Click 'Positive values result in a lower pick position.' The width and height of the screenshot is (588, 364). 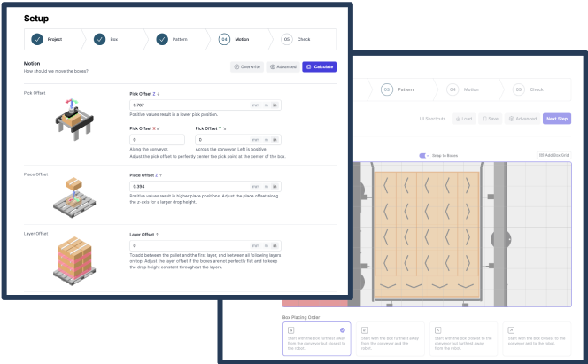174,115
